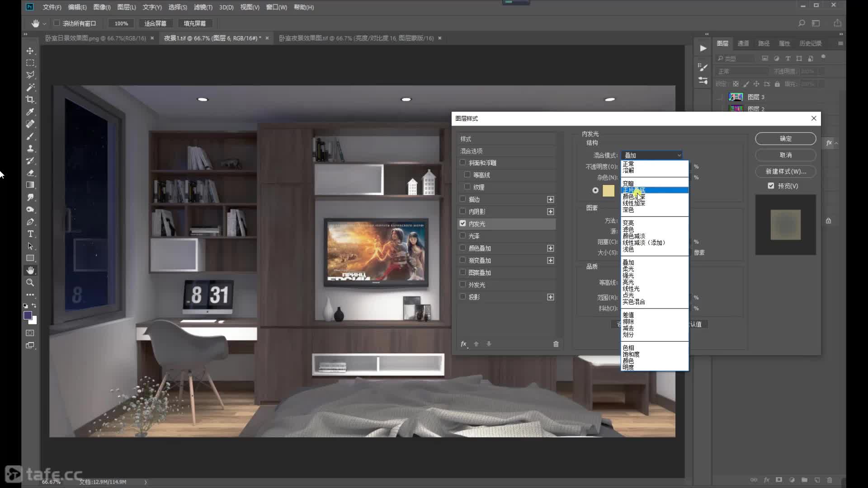
Task: Click the Actions play panel icon
Action: point(703,48)
